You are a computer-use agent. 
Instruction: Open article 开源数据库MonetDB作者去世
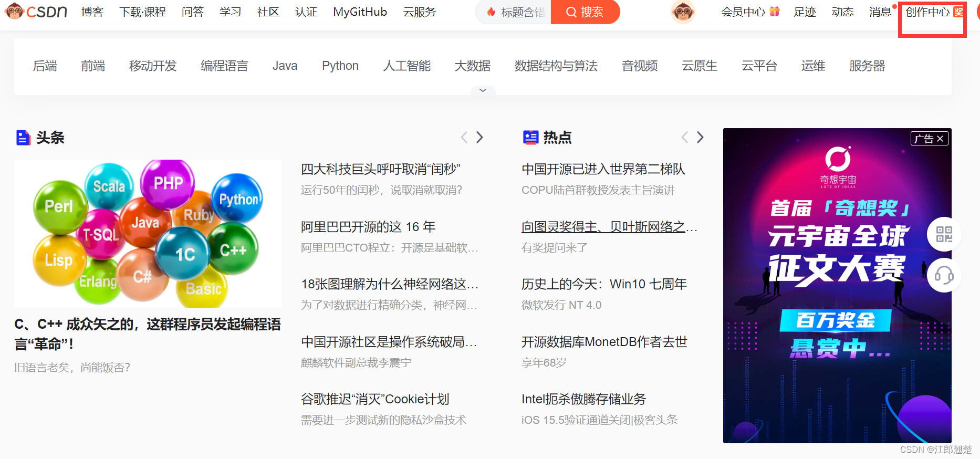[x=604, y=342]
